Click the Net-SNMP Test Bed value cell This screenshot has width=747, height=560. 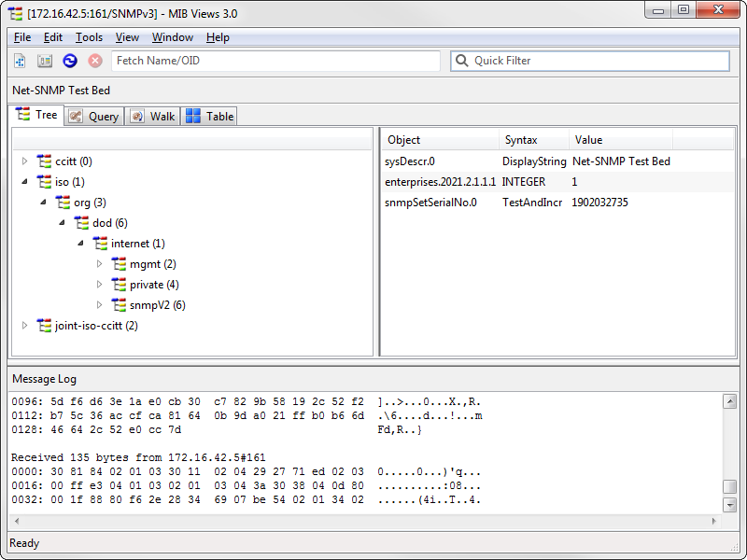(x=621, y=161)
